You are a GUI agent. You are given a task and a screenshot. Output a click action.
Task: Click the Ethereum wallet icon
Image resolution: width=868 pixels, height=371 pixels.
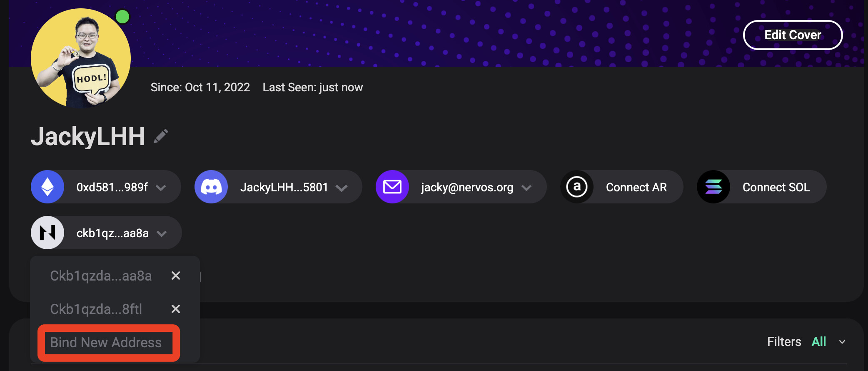click(x=47, y=187)
